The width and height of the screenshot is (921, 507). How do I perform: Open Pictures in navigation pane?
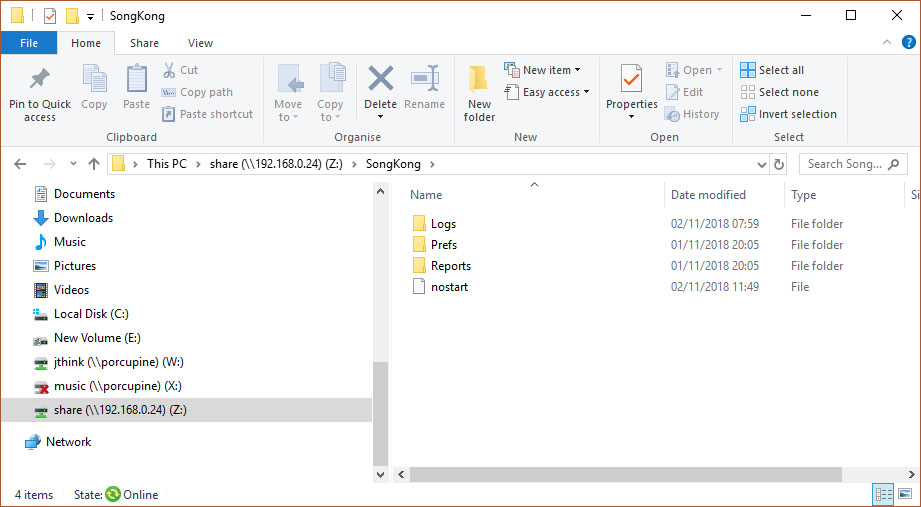click(x=65, y=266)
